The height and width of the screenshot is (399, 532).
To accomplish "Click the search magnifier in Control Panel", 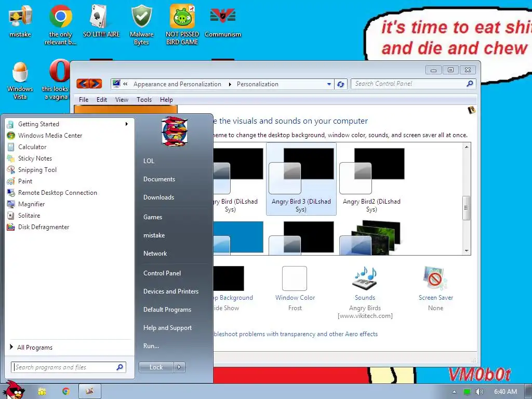I will tap(470, 84).
